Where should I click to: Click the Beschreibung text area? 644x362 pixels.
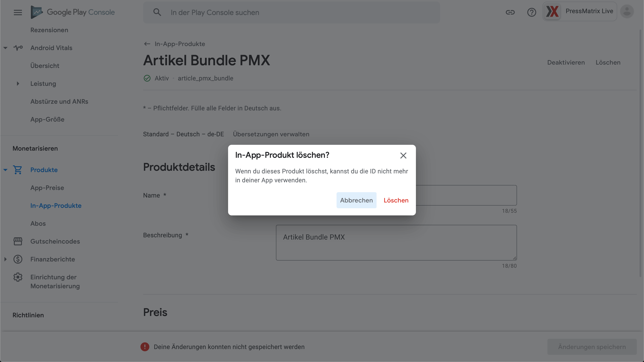396,243
